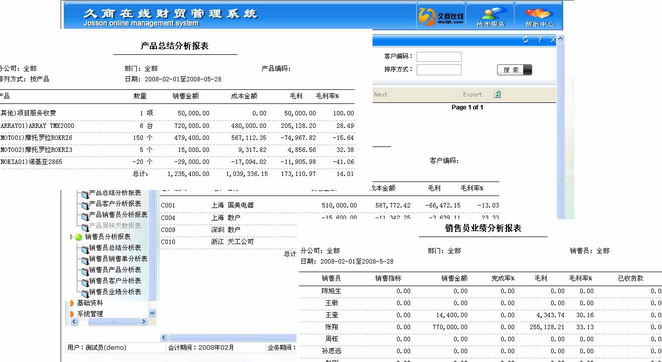
Task: Click the 销售指标 column header
Action: (x=388, y=278)
